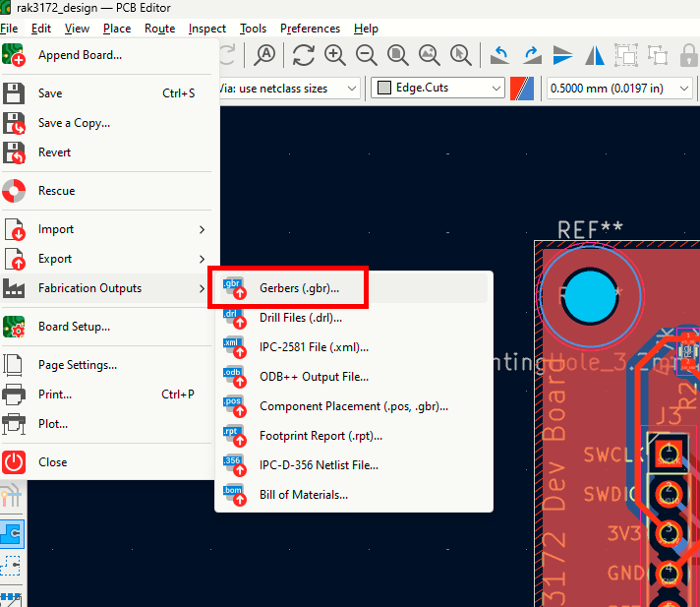The height and width of the screenshot is (607, 700).
Task: Open the Place menu
Action: pyautogui.click(x=117, y=29)
